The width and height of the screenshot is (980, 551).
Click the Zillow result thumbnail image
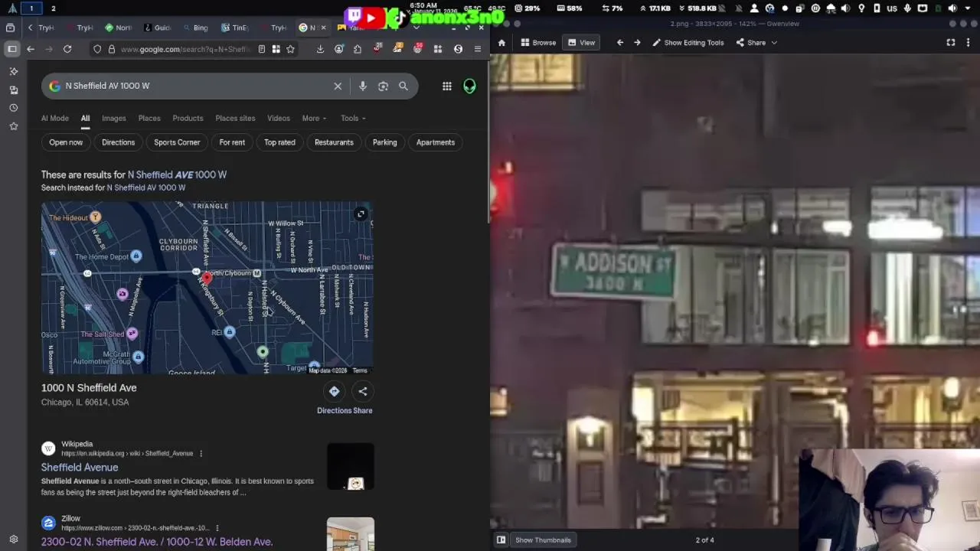(x=351, y=534)
